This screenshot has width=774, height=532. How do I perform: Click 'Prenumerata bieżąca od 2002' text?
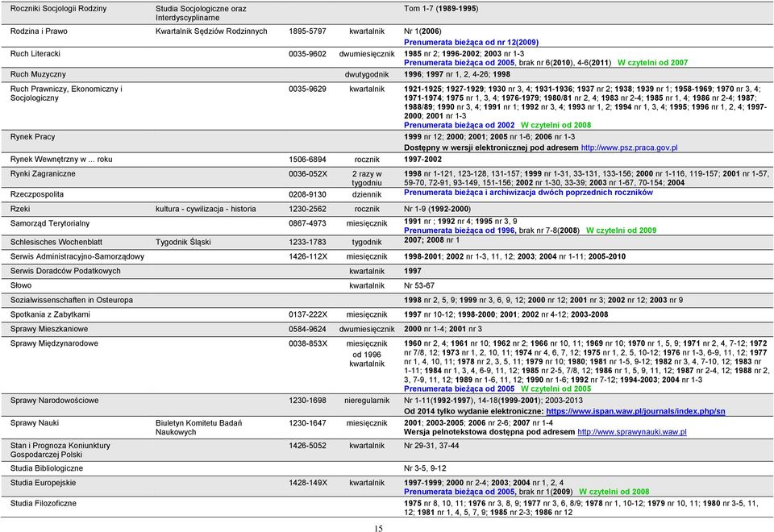coord(459,126)
